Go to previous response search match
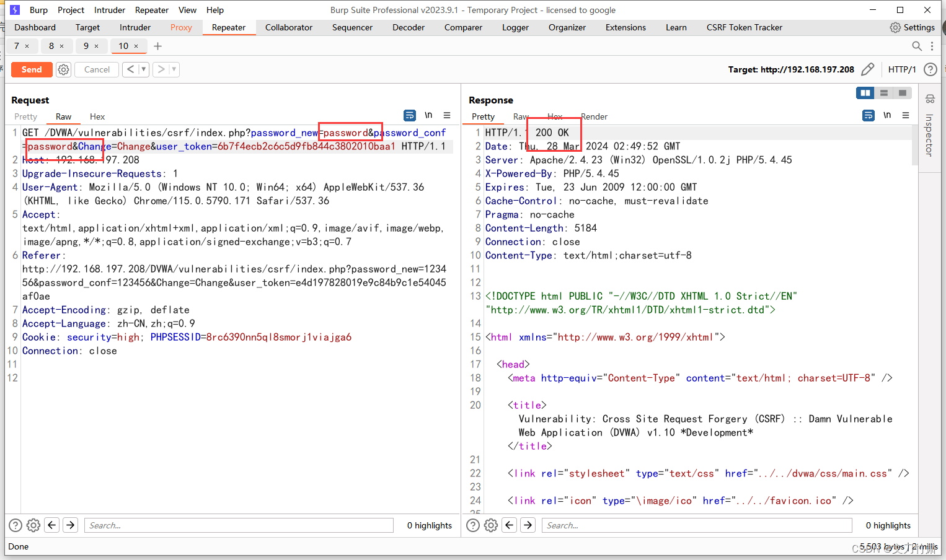This screenshot has width=946, height=560. click(x=510, y=525)
